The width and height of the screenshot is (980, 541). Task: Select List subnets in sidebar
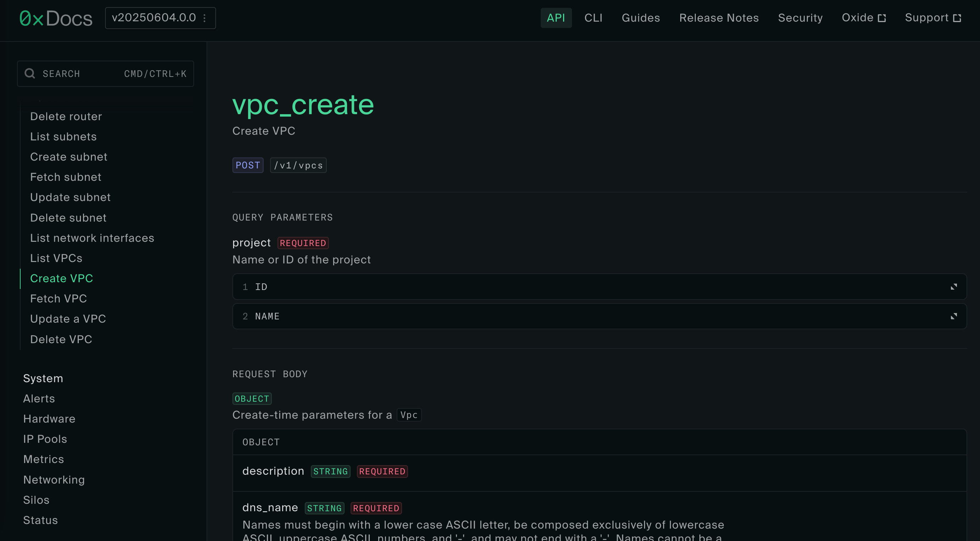64,136
